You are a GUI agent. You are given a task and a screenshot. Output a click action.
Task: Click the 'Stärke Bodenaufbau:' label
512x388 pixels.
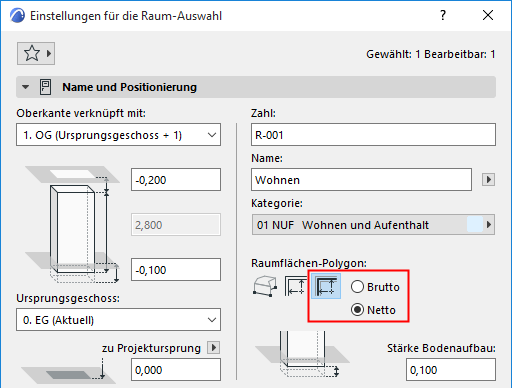441,348
